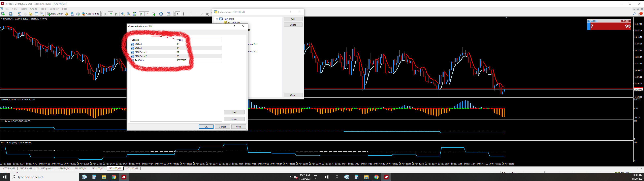Image resolution: width=644 pixels, height=181 pixels.
Task: Click the Tile Windows icon
Action: [134, 14]
